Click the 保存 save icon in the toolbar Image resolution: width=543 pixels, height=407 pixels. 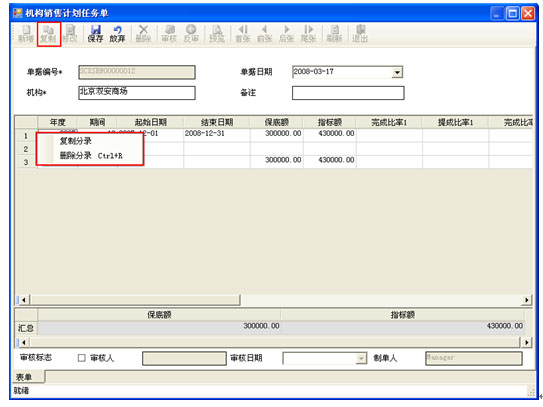click(x=95, y=34)
